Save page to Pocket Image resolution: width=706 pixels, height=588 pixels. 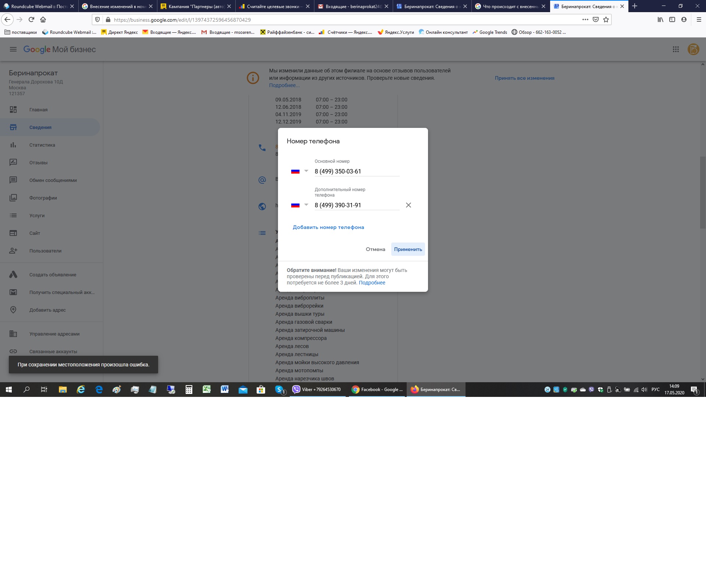coord(596,19)
